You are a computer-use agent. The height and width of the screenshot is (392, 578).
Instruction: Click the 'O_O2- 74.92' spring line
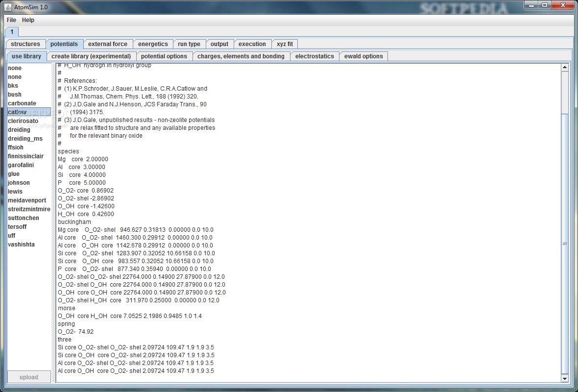pos(75,332)
